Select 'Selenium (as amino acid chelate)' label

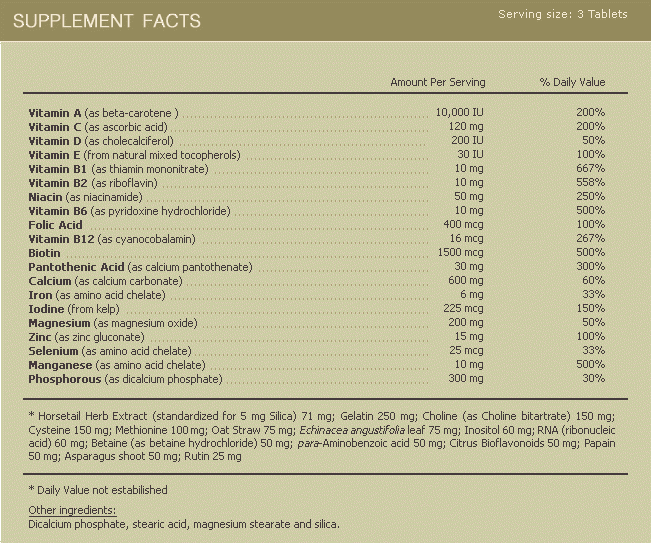pyautogui.click(x=110, y=352)
